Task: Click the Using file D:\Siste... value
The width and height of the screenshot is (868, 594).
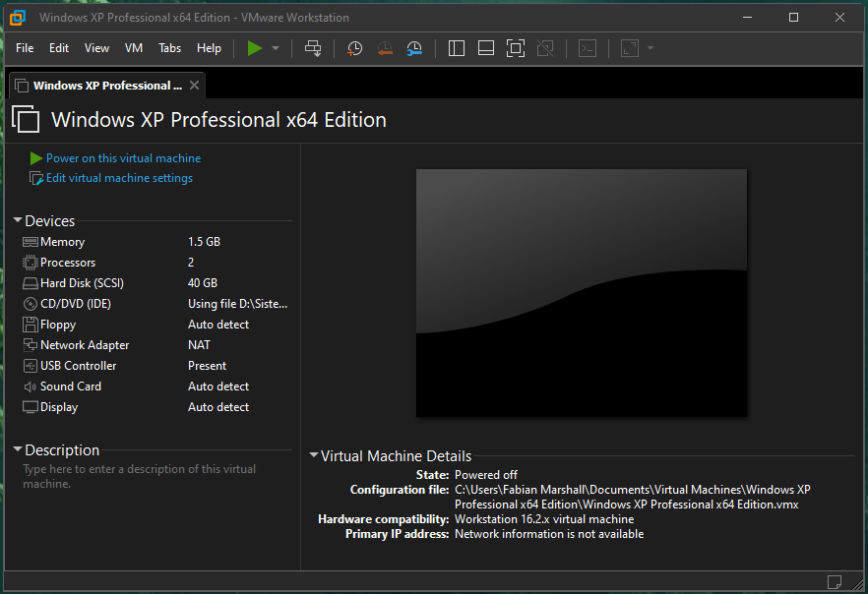Action: tap(237, 304)
